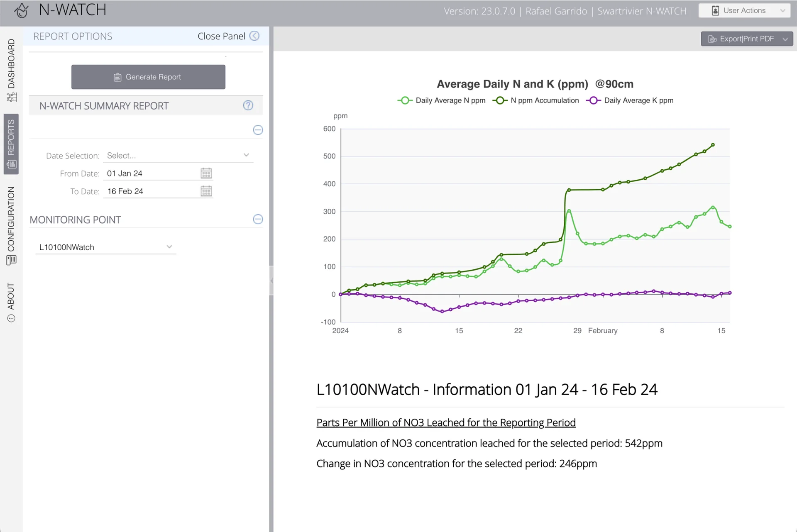Click the About info icon
The height and width of the screenshot is (532, 797).
(11, 318)
